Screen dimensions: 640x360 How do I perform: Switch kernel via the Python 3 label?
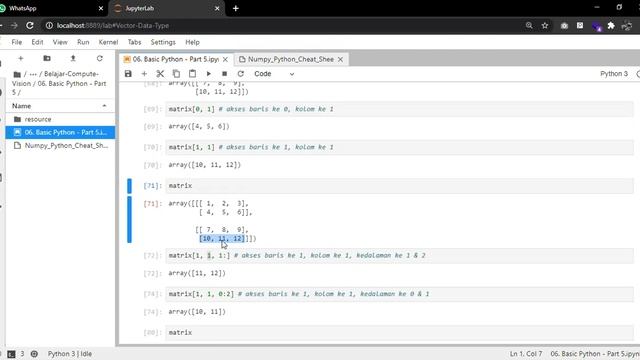tap(613, 74)
